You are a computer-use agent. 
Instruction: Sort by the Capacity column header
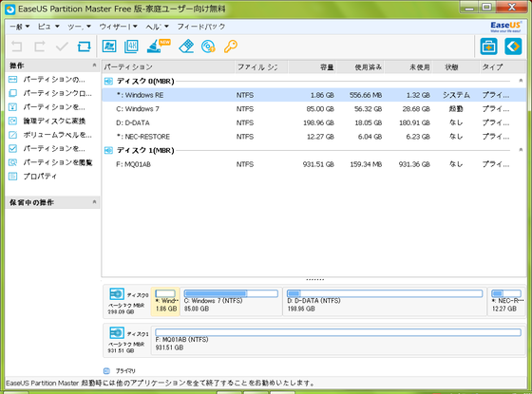coord(312,67)
